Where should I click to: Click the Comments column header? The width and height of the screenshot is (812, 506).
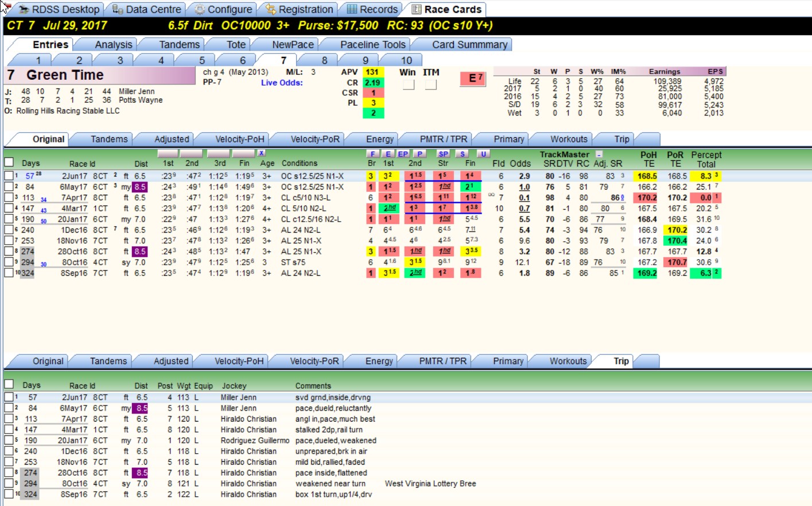313,386
